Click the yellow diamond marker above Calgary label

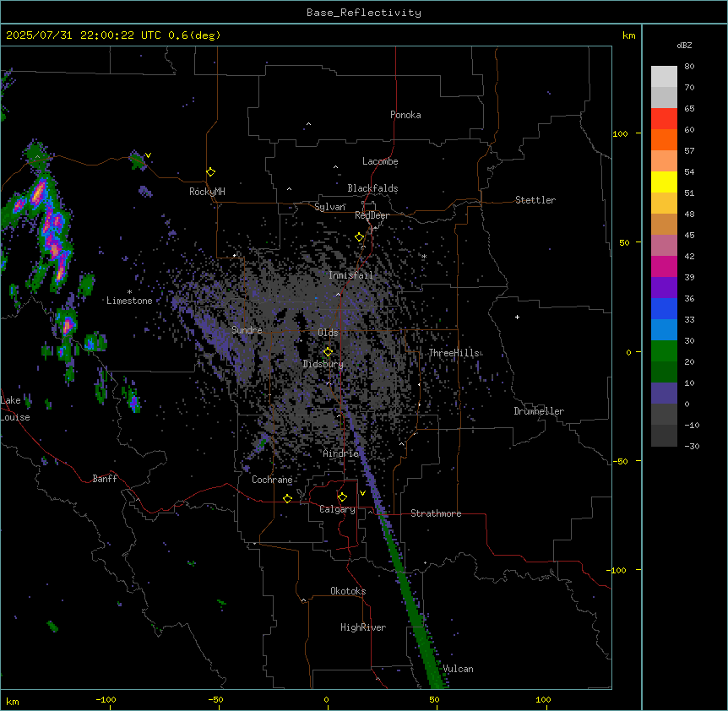342,497
